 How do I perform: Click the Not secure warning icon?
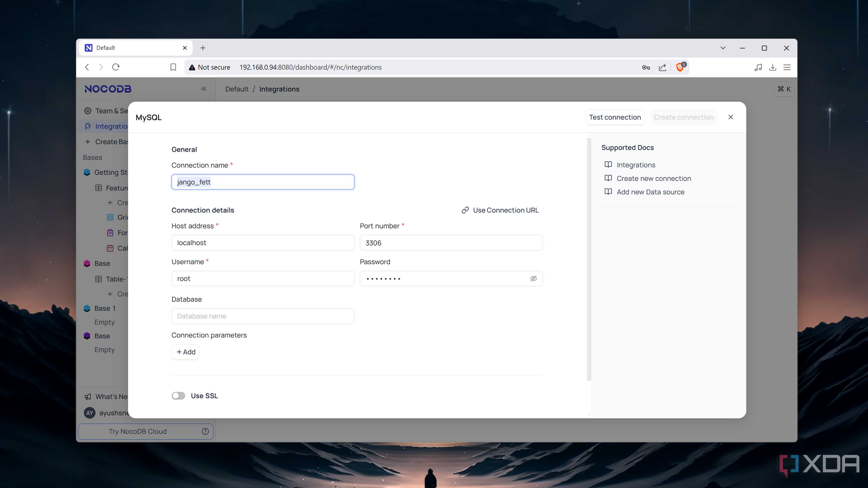[192, 67]
